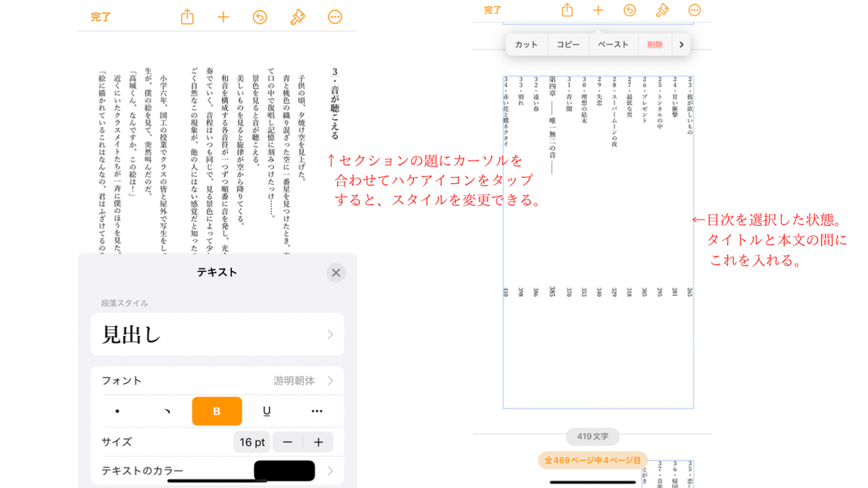
Task: Toggle the comma-shaped emphasis-mark style button
Action: coord(167,411)
